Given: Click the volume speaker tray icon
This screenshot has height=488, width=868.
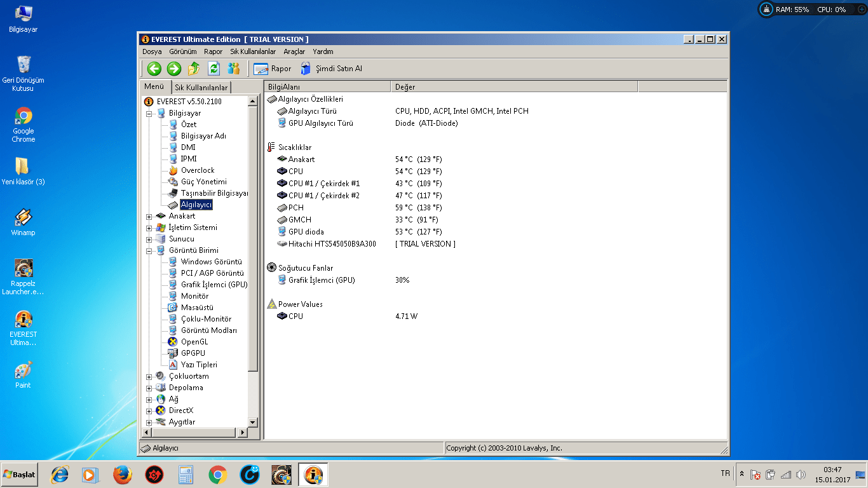Looking at the screenshot, I should (x=801, y=475).
